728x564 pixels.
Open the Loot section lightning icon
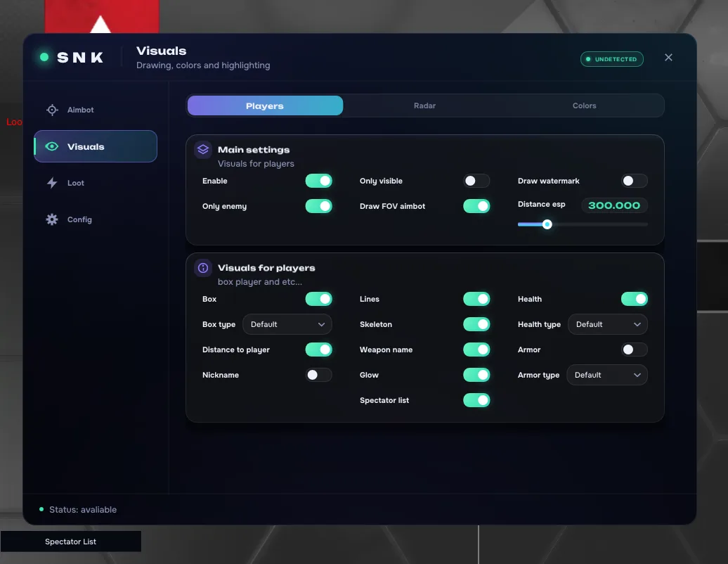click(52, 183)
